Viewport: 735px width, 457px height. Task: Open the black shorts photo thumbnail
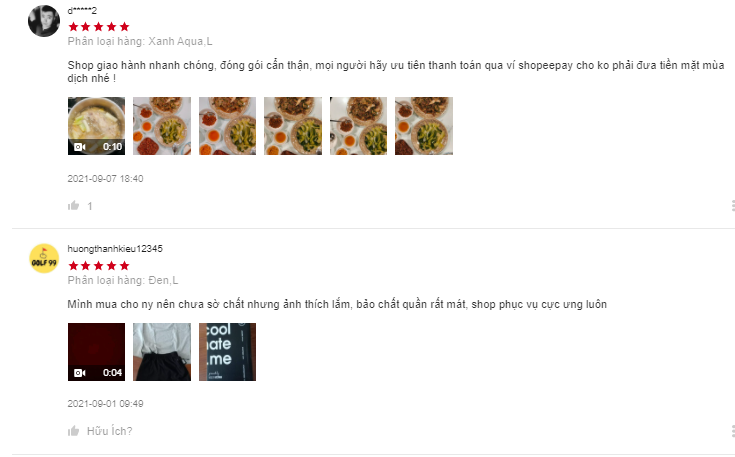click(x=162, y=352)
